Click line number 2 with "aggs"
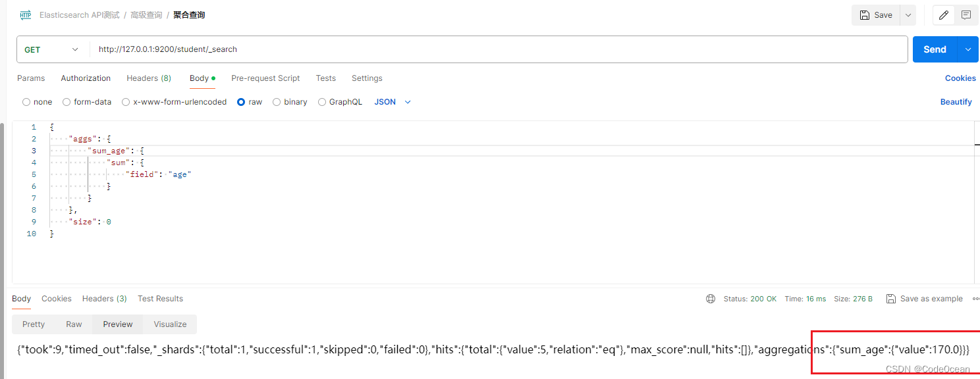Screen dimensions: 980x379 pos(34,139)
